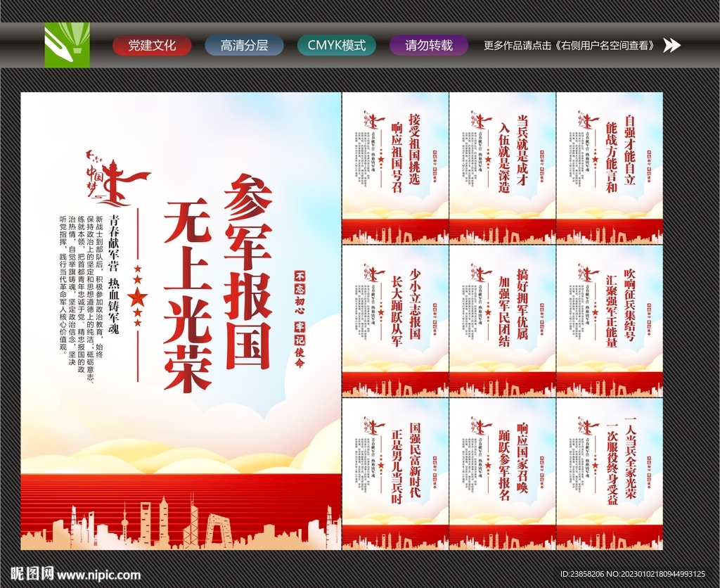Click the red 党建文化 pill button
The height and width of the screenshot is (588, 720).
point(152,46)
